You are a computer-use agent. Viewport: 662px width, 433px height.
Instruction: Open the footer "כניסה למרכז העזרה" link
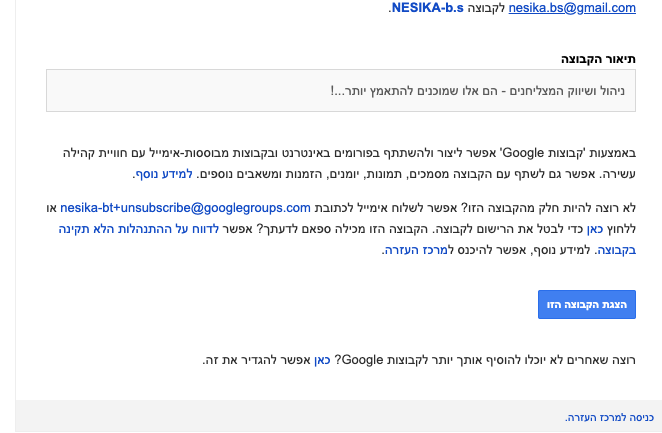pyautogui.click(x=608, y=417)
